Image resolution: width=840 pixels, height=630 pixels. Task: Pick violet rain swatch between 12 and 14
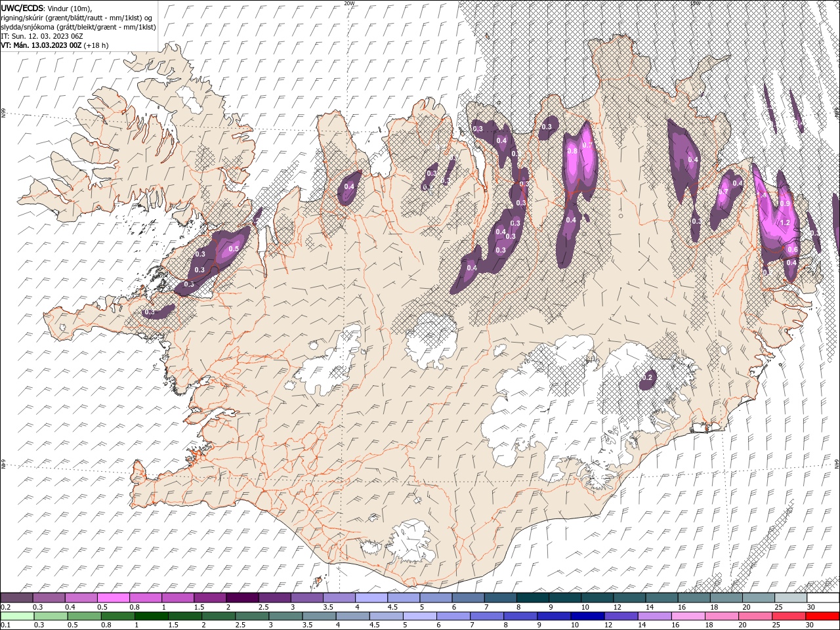coord(621,616)
